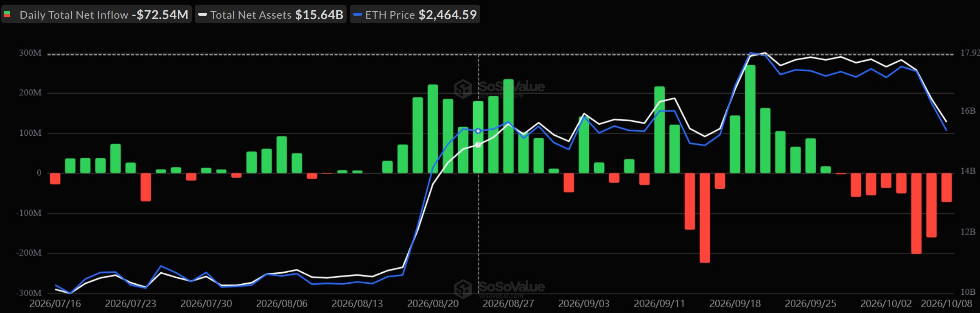The width and height of the screenshot is (980, 313).
Task: Click the 2026/07/23 date label
Action: 131,304
